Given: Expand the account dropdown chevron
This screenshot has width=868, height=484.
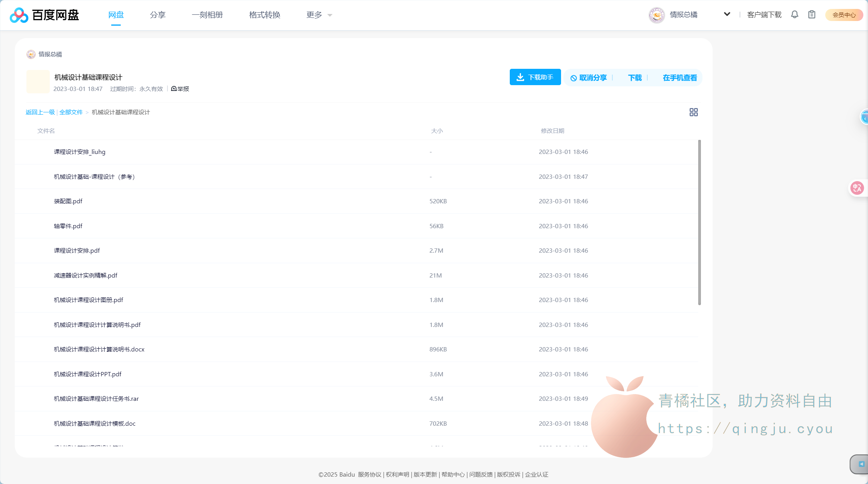Looking at the screenshot, I should point(727,14).
